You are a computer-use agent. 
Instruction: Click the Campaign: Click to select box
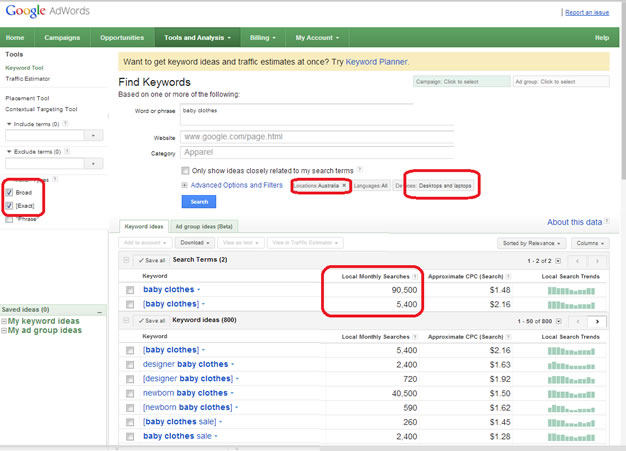click(x=462, y=81)
